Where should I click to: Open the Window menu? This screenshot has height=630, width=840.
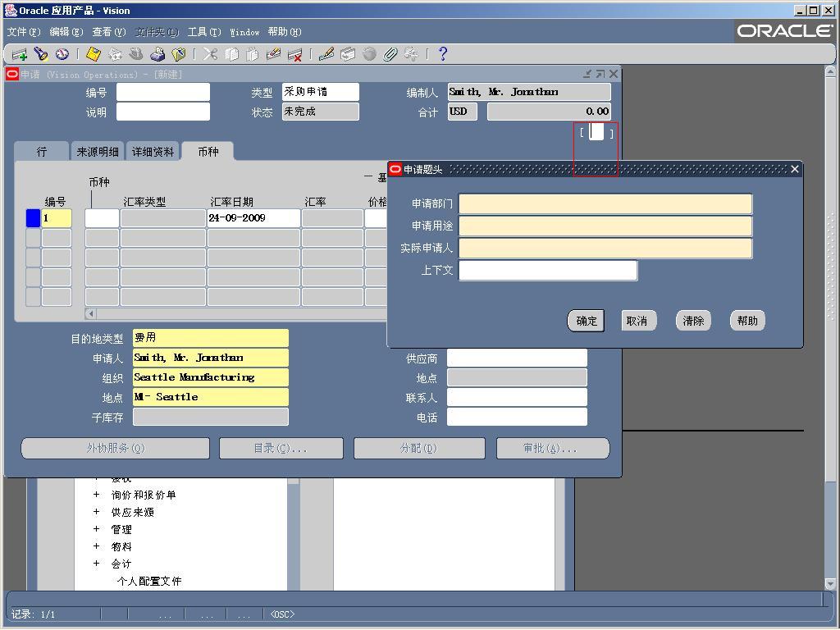pyautogui.click(x=244, y=32)
